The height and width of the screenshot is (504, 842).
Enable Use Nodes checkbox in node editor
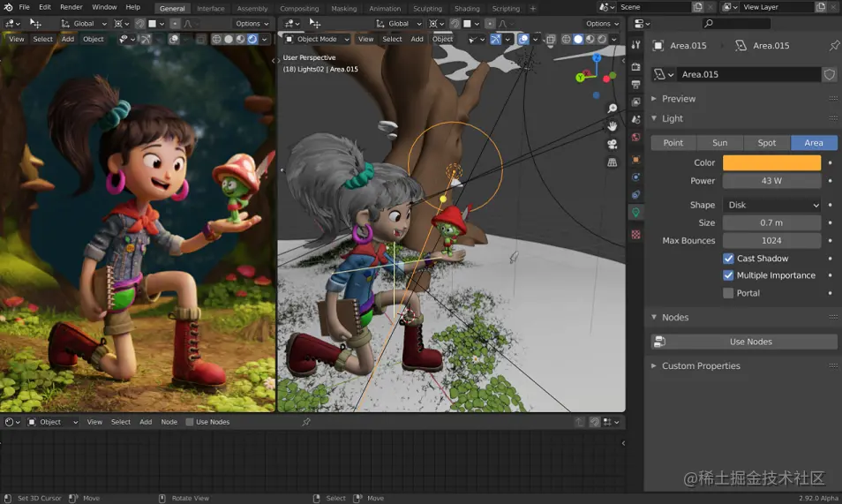point(190,422)
